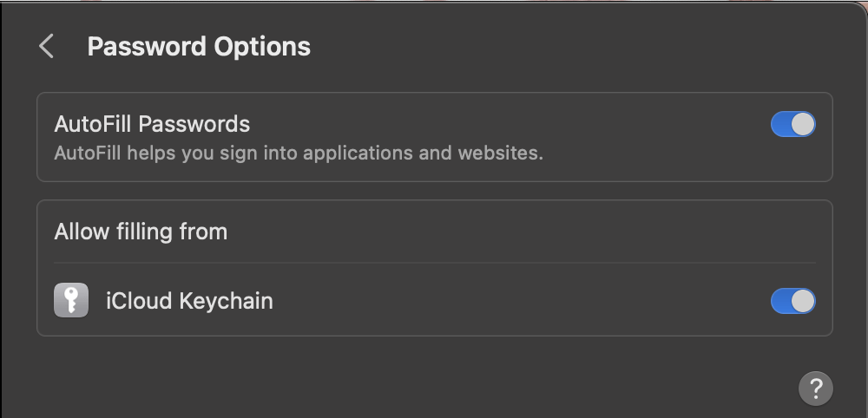Viewport: 868px width, 418px height.
Task: Click the blue track of the AutoFill Passwords switch
Action: [780, 124]
